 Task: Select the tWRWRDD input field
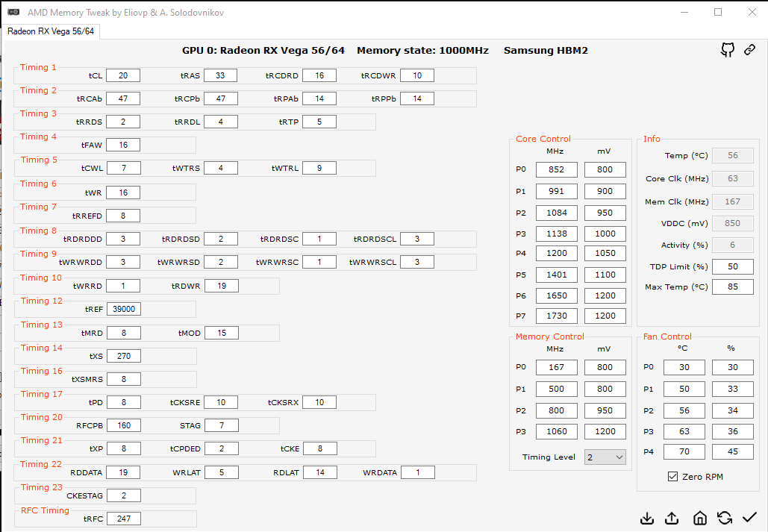(x=123, y=262)
